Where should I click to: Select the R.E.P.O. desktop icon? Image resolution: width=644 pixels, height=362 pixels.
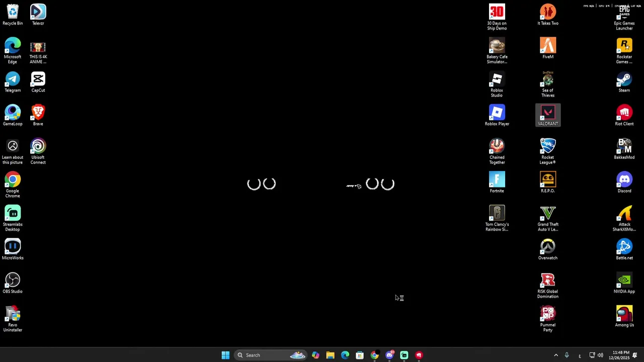(x=548, y=183)
